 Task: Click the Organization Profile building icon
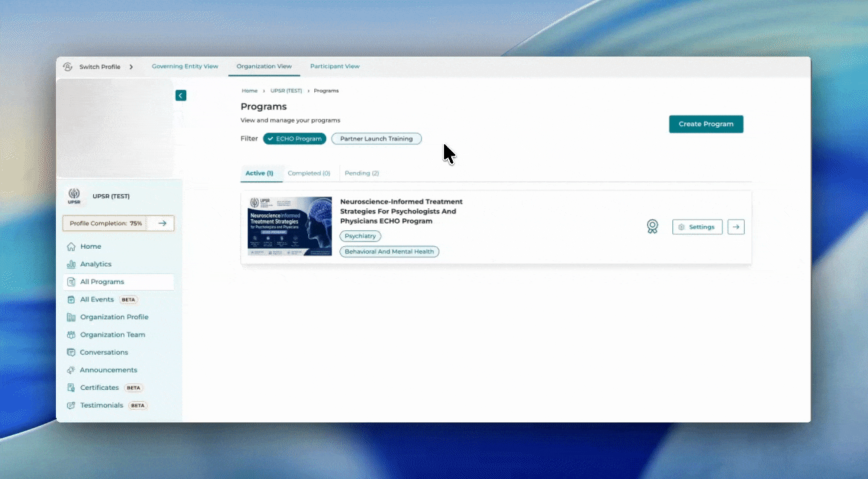point(71,317)
